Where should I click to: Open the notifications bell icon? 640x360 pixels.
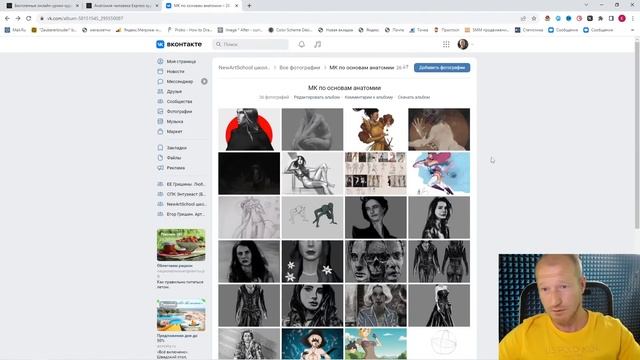302,44
